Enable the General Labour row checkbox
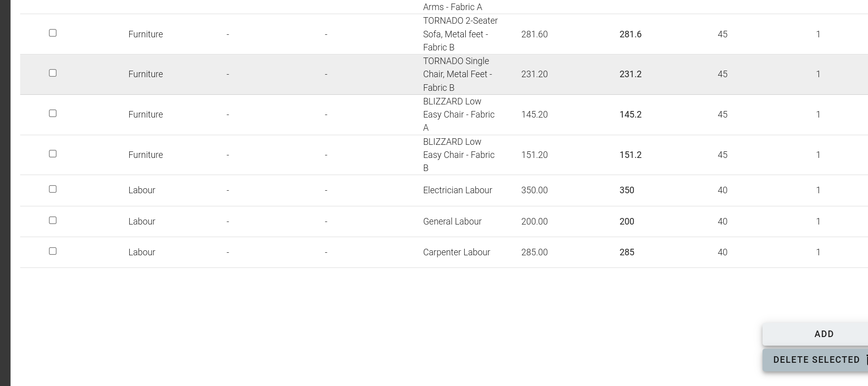The width and height of the screenshot is (868, 386). 52,220
